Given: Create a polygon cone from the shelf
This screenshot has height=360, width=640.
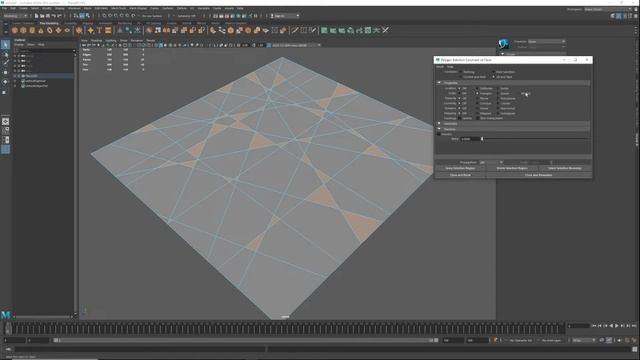Looking at the screenshot, I should tap(41, 30).
